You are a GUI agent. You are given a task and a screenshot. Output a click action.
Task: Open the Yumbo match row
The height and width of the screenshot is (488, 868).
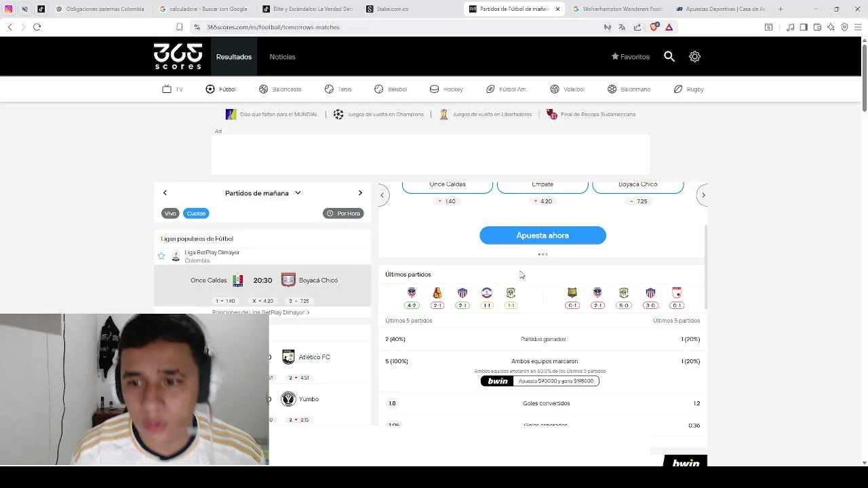pos(320,399)
